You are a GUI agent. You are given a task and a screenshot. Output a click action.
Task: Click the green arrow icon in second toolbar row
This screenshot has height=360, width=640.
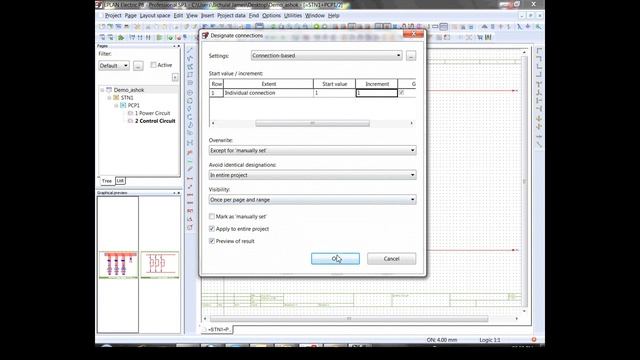[x=121, y=37]
